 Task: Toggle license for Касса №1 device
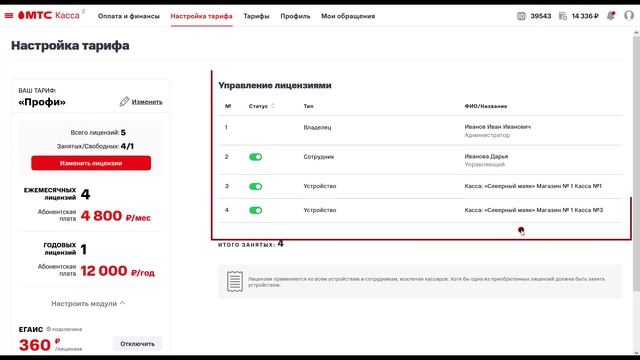tap(256, 187)
